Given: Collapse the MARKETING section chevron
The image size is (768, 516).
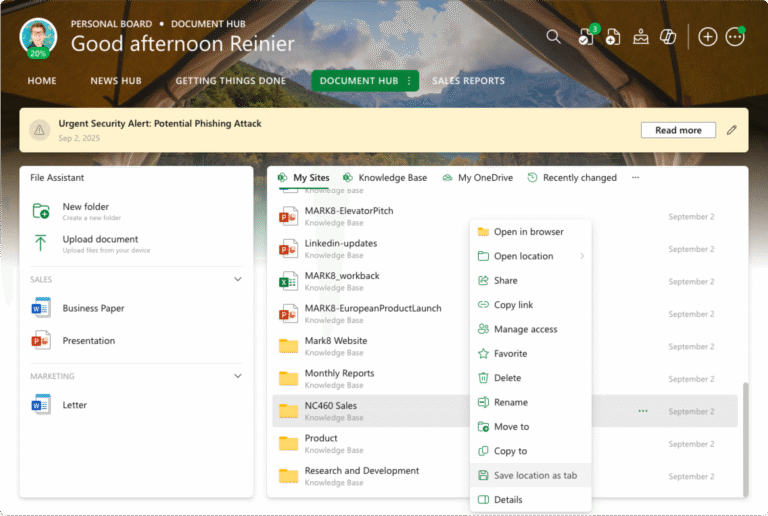Looking at the screenshot, I should tap(238, 376).
